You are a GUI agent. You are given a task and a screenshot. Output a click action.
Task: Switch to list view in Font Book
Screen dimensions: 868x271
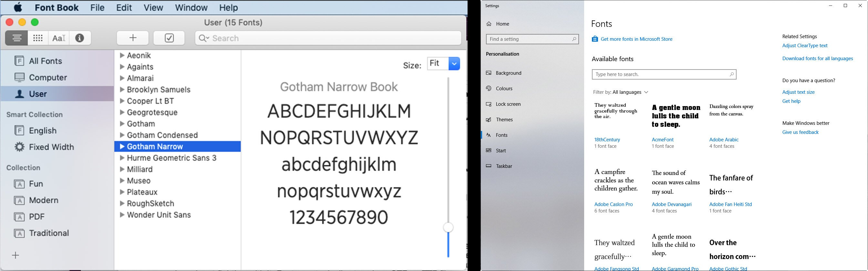tap(16, 38)
